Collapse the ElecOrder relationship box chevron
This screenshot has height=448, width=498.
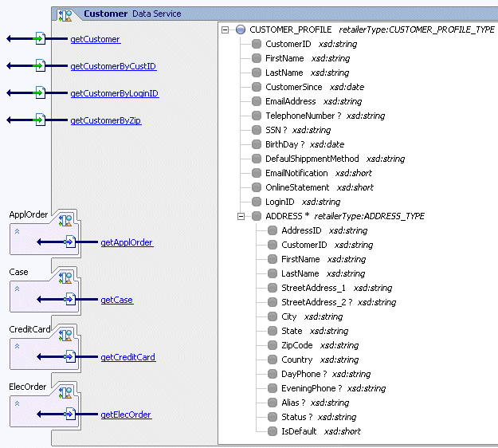pos(18,403)
